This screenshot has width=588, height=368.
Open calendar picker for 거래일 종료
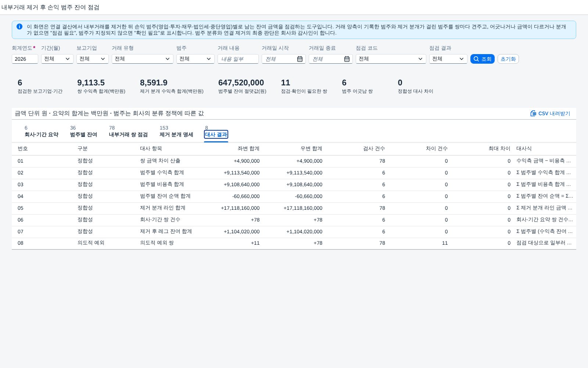click(x=347, y=59)
